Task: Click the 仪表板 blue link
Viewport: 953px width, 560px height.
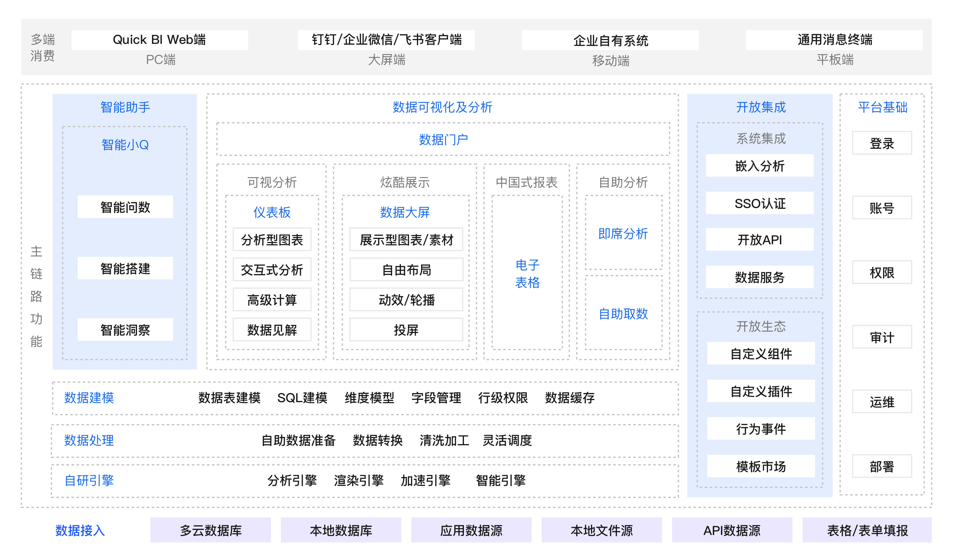Action: click(272, 212)
